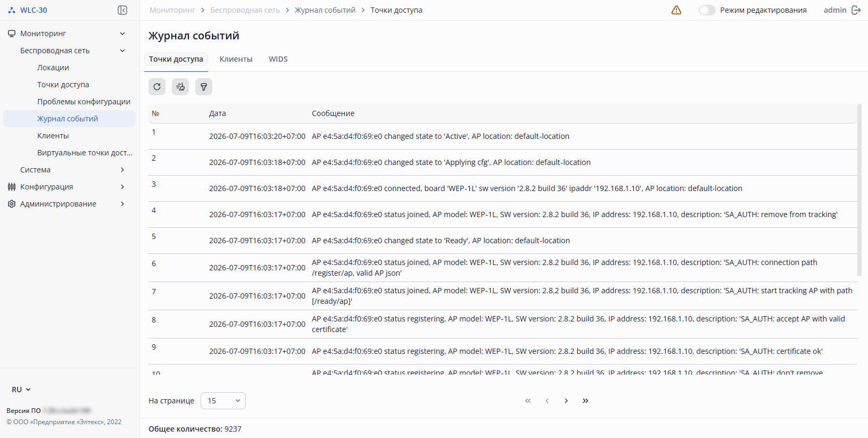This screenshot has height=438, width=868.
Task: Click Точки доступа breadcrumb
Action: 396,10
